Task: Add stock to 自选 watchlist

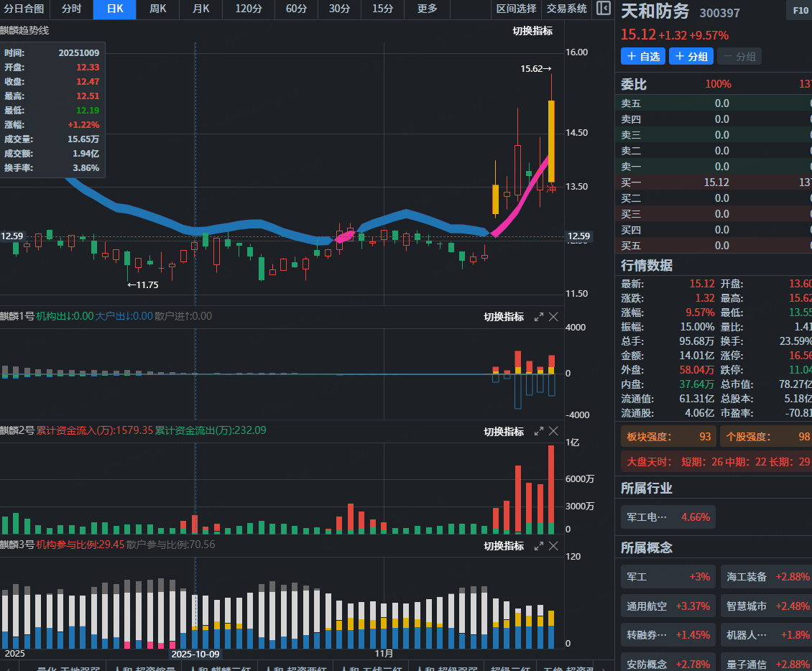Action: [x=642, y=56]
